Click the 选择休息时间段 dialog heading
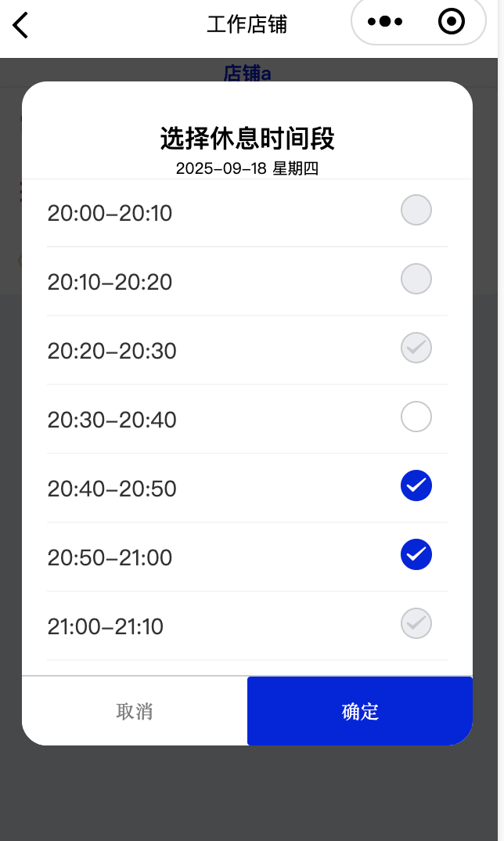 [247, 139]
